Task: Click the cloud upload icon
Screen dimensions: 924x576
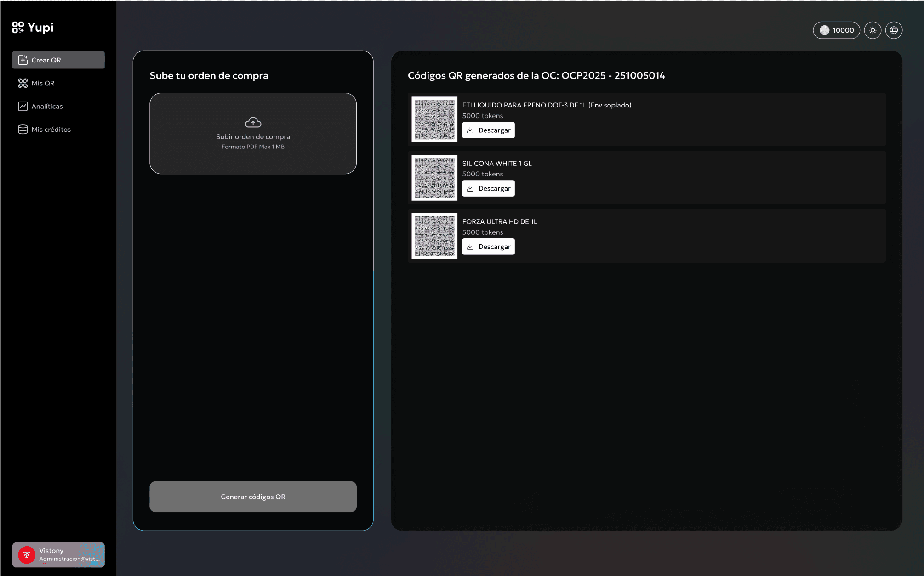Action: [x=253, y=122]
